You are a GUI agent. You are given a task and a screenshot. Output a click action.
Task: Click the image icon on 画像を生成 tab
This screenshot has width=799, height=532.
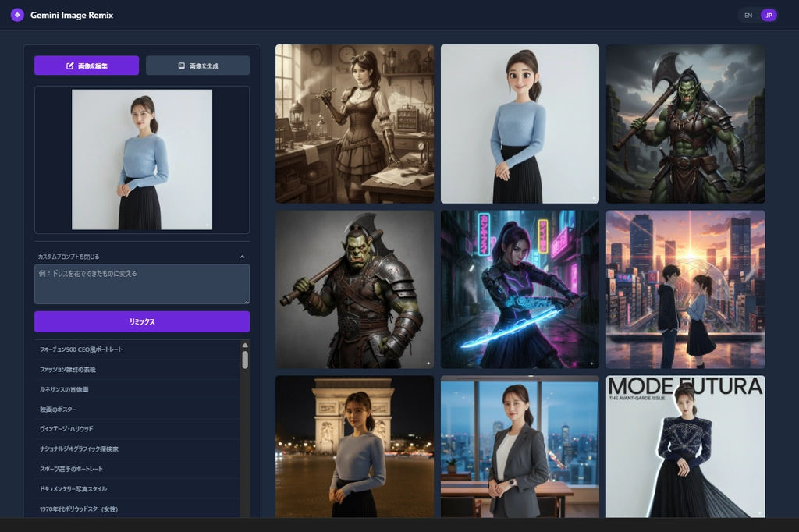coord(181,66)
